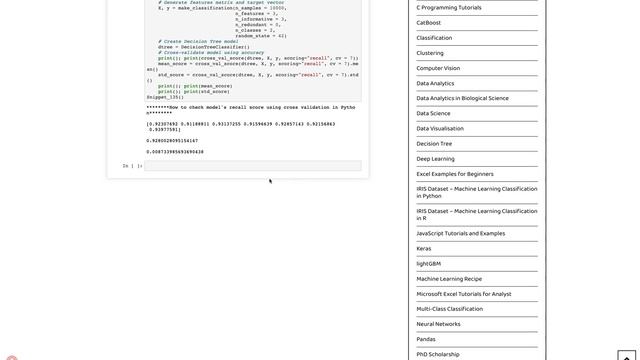Open the Classification category link

tap(434, 38)
